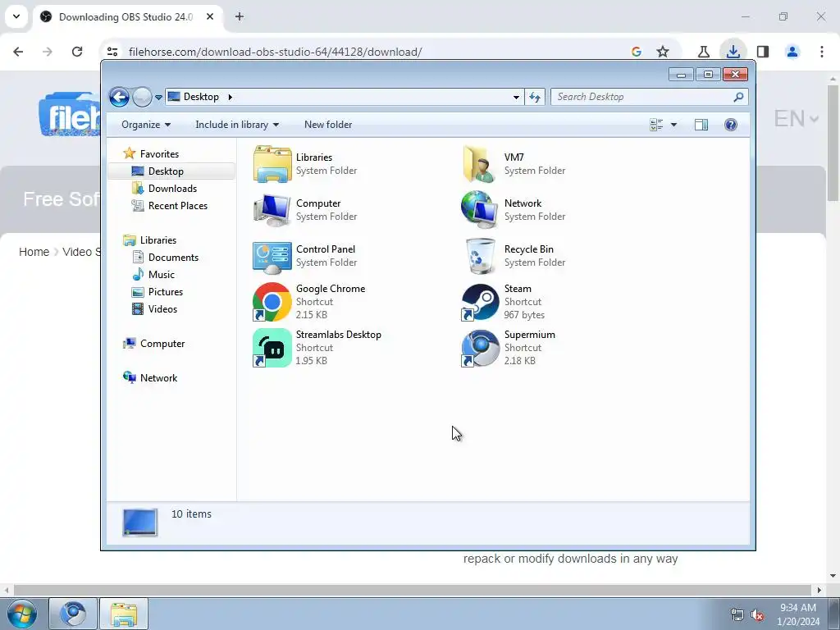Open Downloads in the navigation pane
Image resolution: width=840 pixels, height=630 pixels.
(172, 189)
